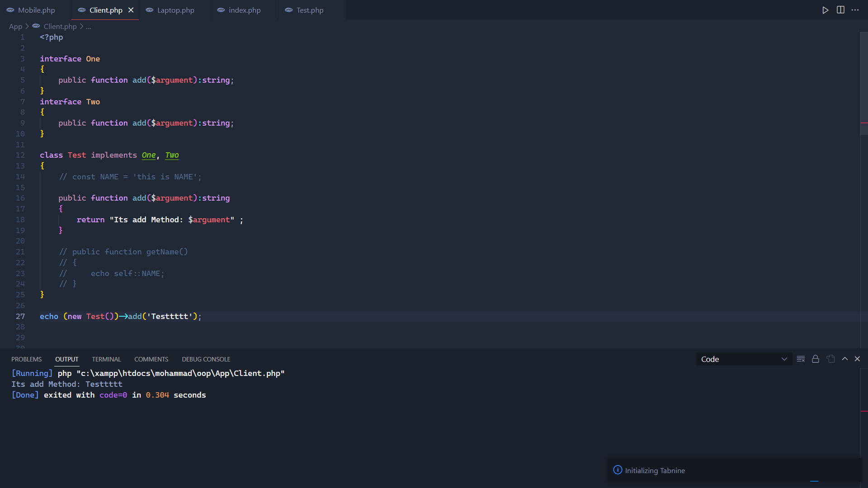Screen dimensions: 868x488
Task: Click the '[Done] exited with code=0' line
Action: coord(108,395)
